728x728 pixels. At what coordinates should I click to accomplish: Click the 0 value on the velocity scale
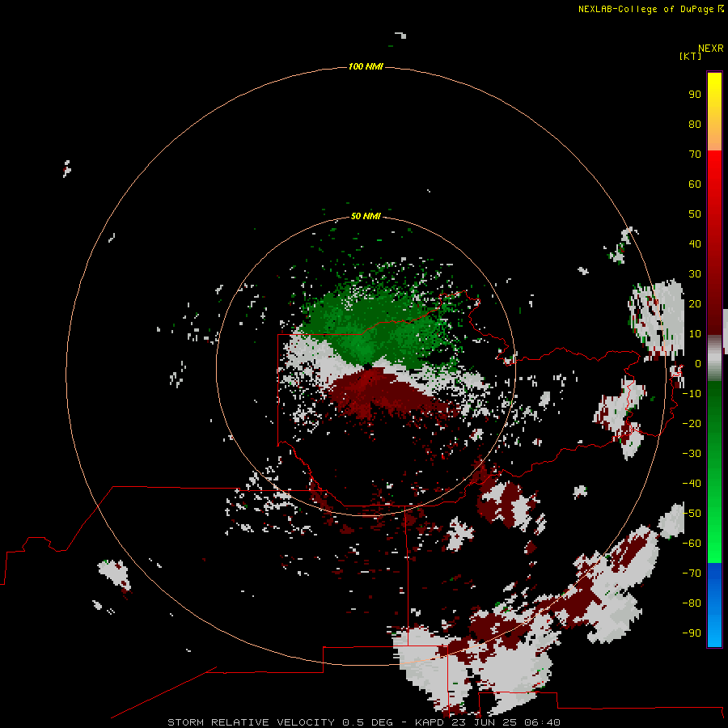point(698,363)
